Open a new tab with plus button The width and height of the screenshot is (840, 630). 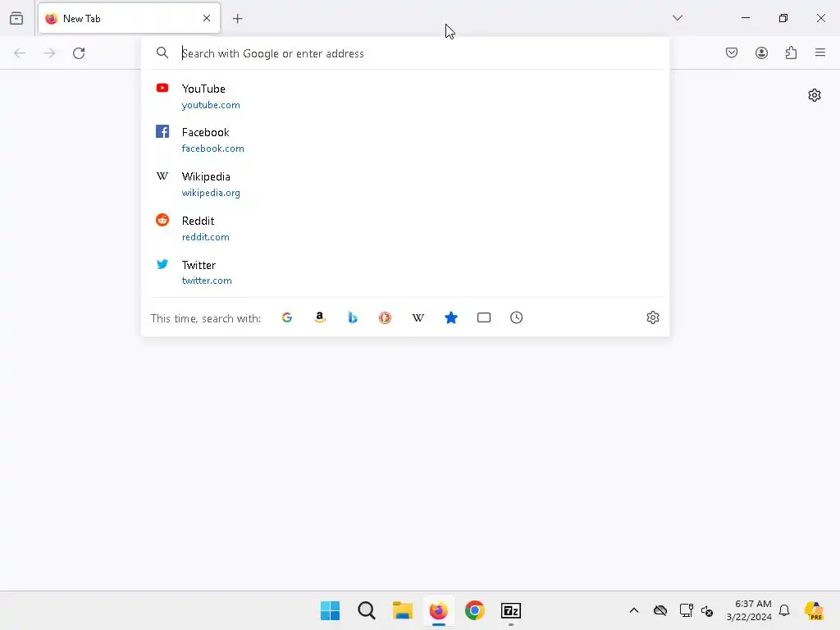pos(238,19)
